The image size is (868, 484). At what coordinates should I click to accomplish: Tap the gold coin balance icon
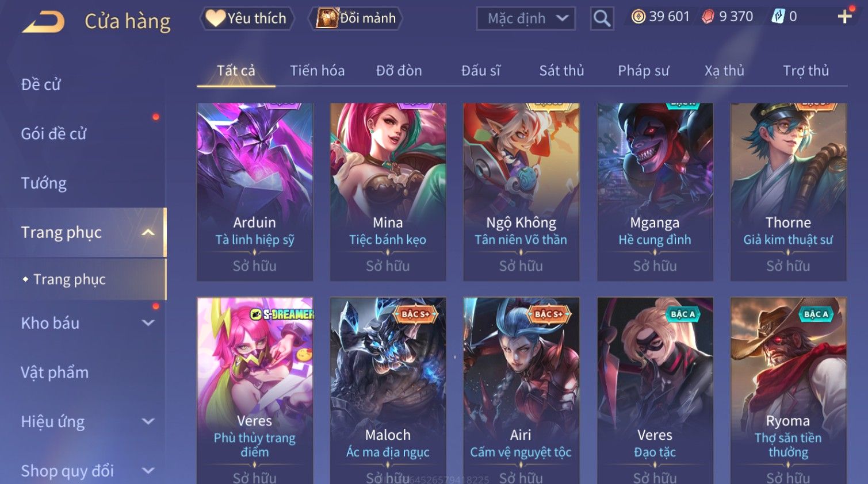(638, 17)
